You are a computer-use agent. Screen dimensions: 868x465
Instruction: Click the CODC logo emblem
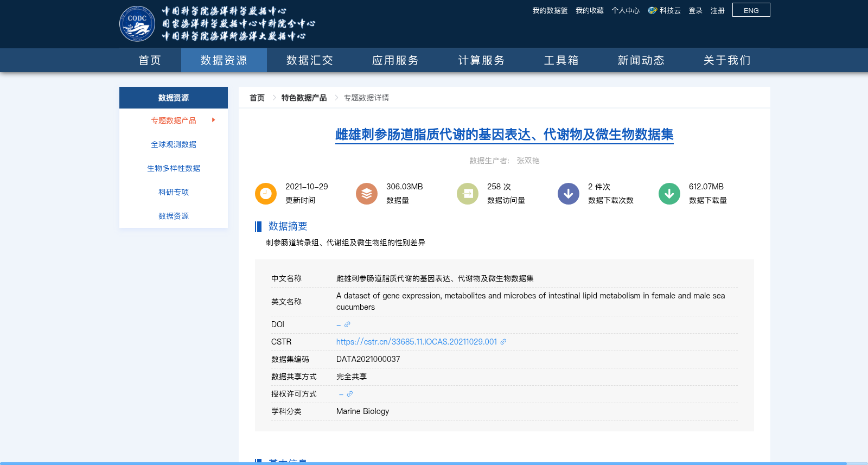pyautogui.click(x=137, y=24)
